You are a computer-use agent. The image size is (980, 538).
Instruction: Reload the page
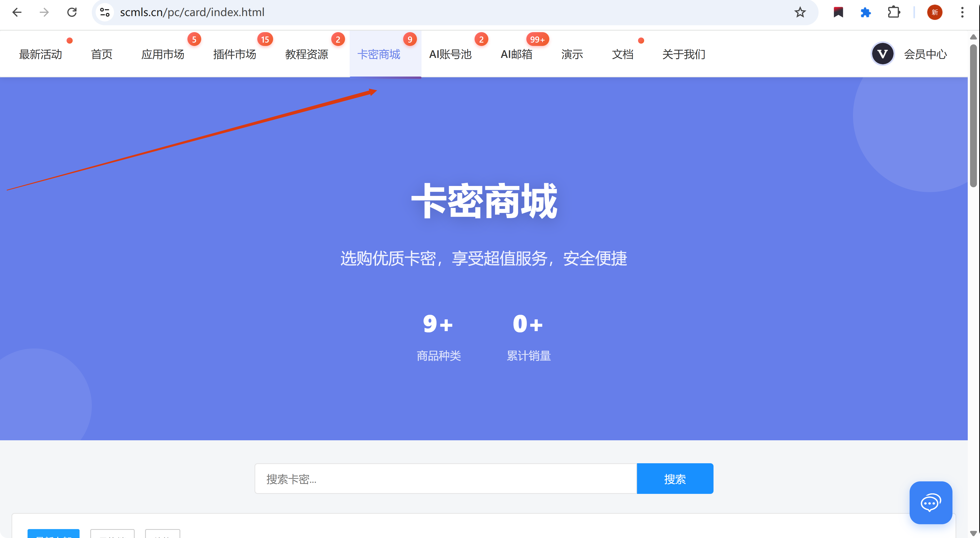pyautogui.click(x=72, y=12)
